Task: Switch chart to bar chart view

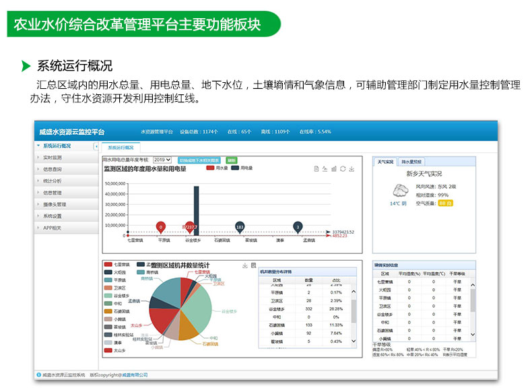Action: point(334,169)
